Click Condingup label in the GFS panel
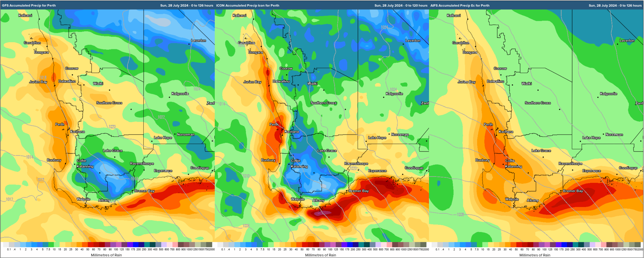The image size is (644, 258). point(199,168)
